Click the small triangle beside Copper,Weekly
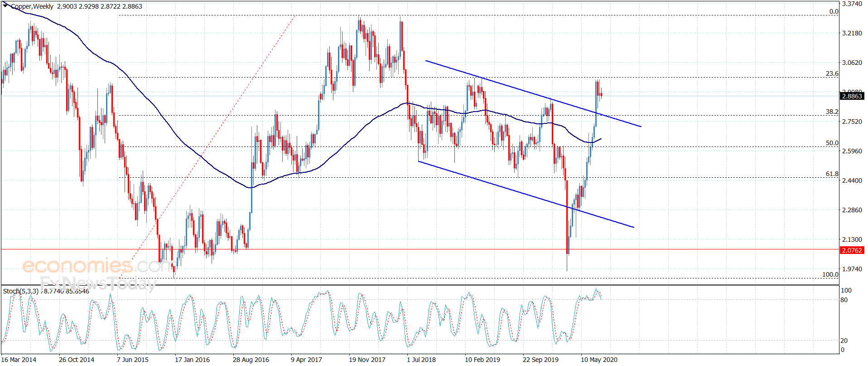This screenshot has height=366, width=868. 5,5
